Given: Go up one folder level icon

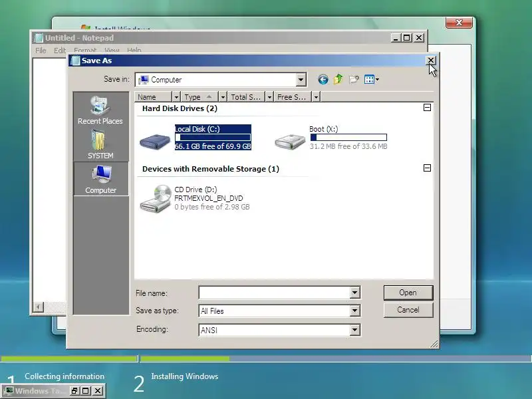Looking at the screenshot, I should pos(338,79).
